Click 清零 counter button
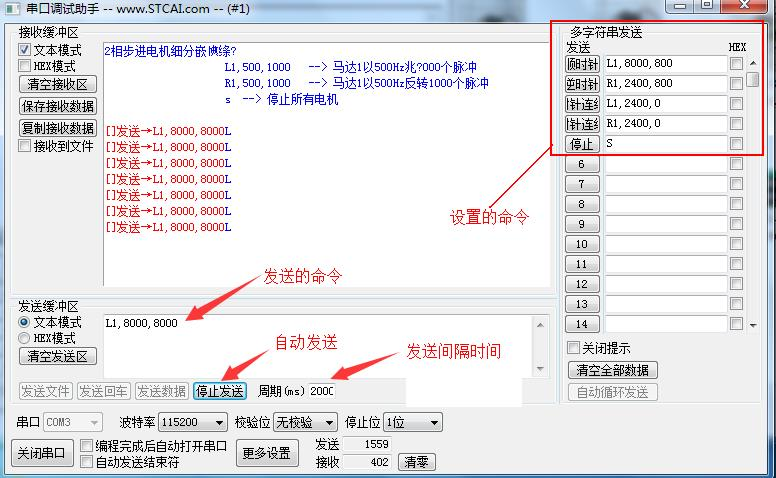The image size is (776, 478). [x=417, y=462]
